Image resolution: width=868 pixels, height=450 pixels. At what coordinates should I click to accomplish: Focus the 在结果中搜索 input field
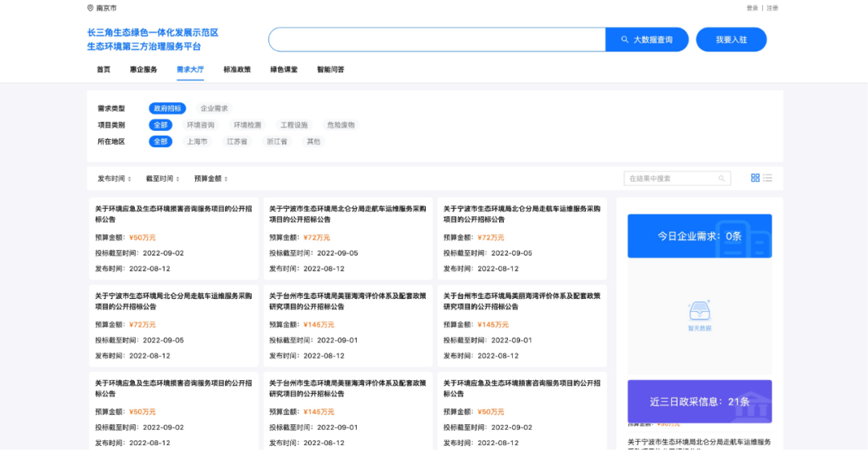point(677,178)
